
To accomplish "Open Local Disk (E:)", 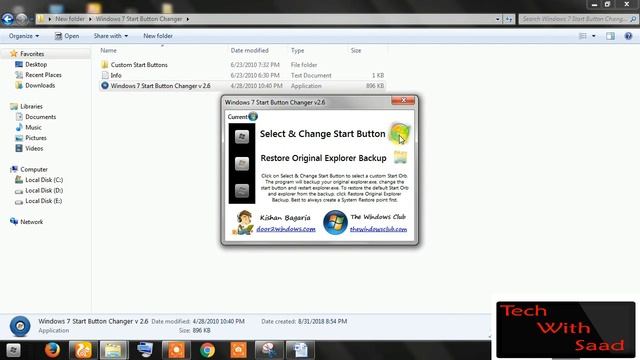I will pyautogui.click(x=43, y=201).
